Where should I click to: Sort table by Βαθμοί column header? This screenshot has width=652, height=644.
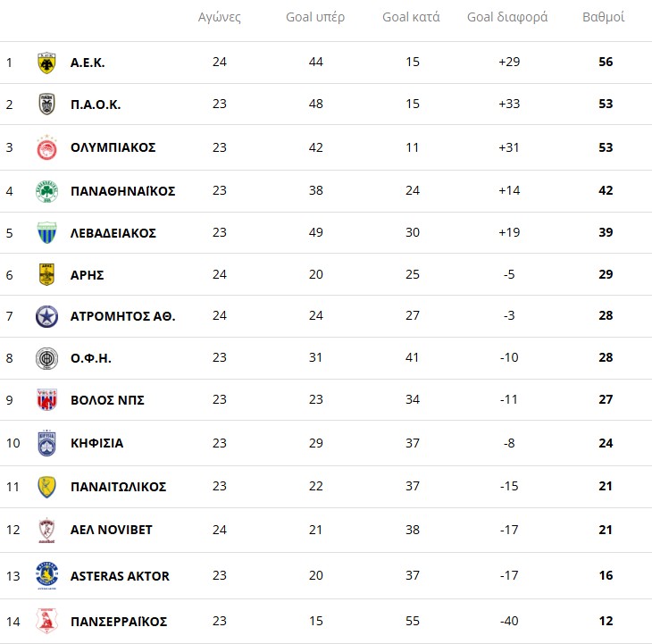tap(603, 17)
